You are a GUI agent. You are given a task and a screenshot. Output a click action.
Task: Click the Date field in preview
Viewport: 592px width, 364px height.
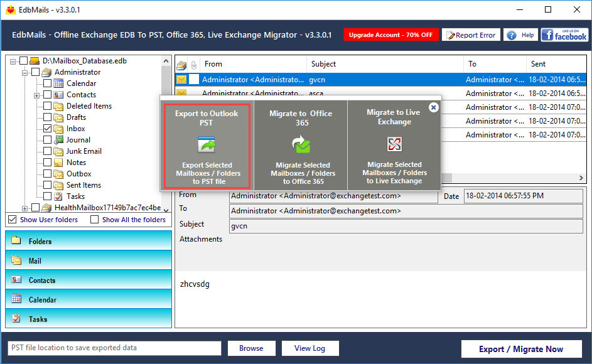(524, 196)
